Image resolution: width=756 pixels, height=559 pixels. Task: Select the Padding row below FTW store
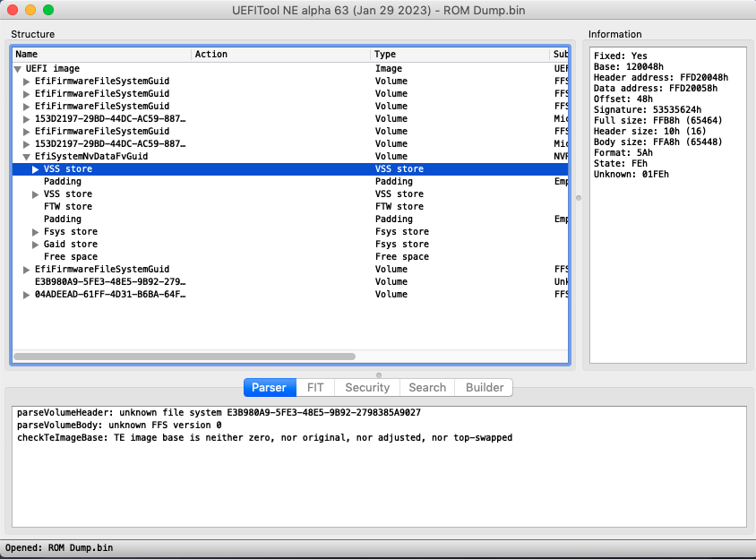click(291, 219)
